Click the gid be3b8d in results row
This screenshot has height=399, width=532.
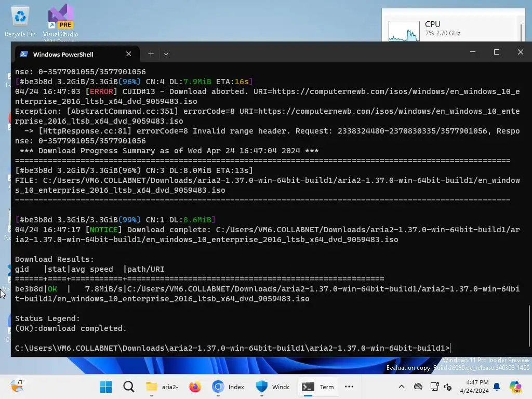[29, 289]
